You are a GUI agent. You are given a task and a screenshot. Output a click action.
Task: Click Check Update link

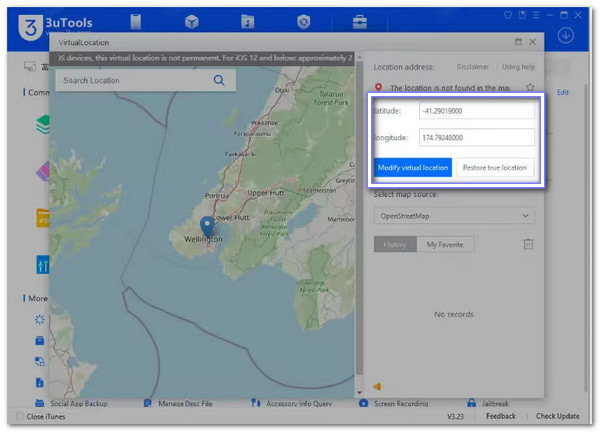point(558,416)
